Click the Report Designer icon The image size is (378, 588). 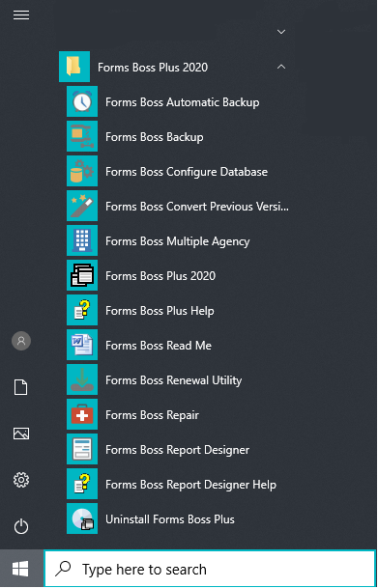pos(82,449)
